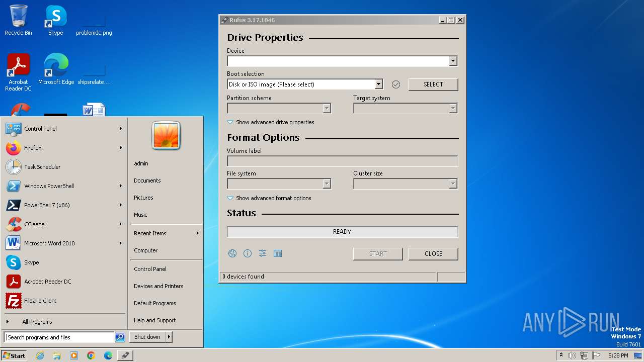Open CCleaner from Start menu
Viewport: 644px width, 362px height.
(64, 224)
